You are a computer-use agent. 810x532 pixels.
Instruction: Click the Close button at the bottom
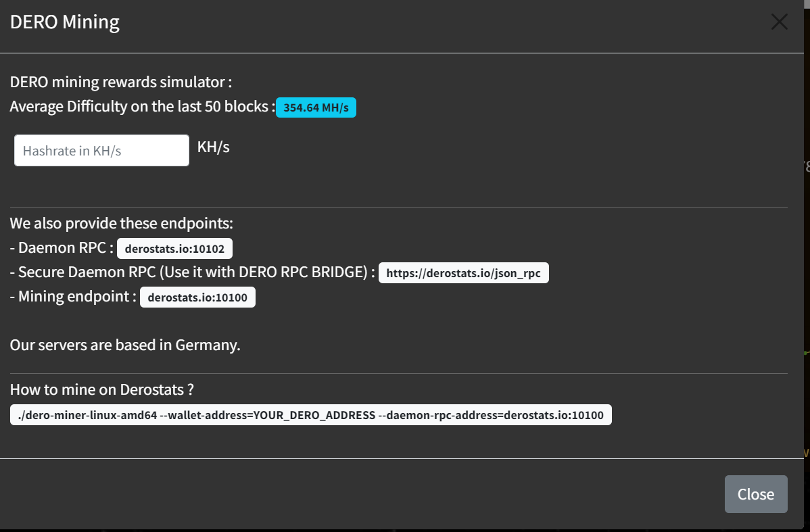(x=756, y=493)
